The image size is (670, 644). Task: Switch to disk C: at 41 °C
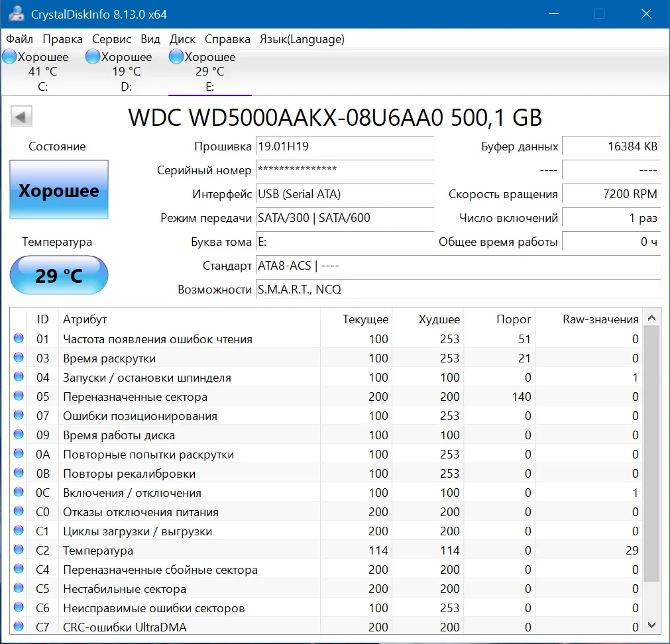tap(42, 72)
